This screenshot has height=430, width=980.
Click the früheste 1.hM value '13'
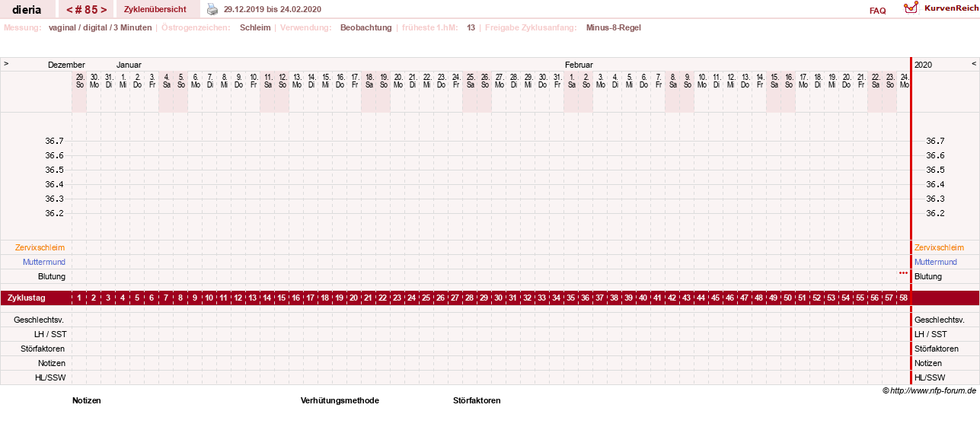pyautogui.click(x=471, y=27)
